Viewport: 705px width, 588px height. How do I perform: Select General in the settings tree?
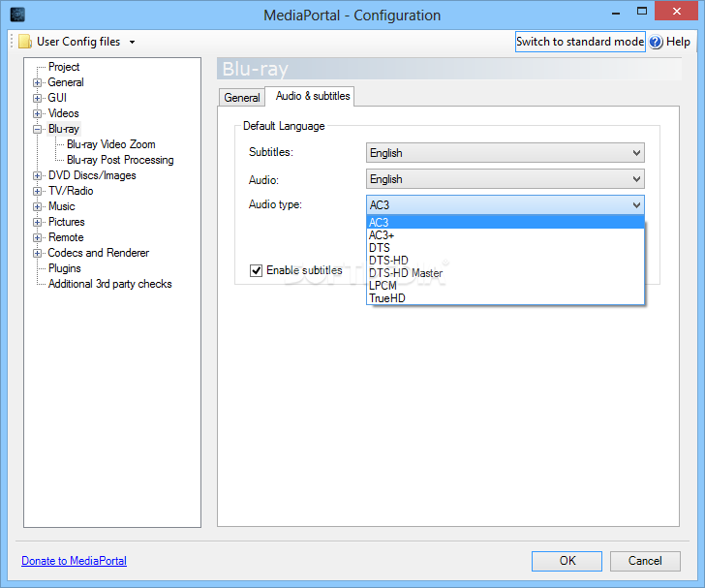[66, 82]
